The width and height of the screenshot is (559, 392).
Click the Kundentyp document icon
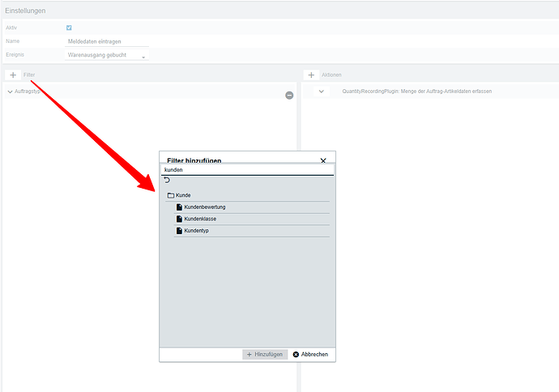[179, 231]
